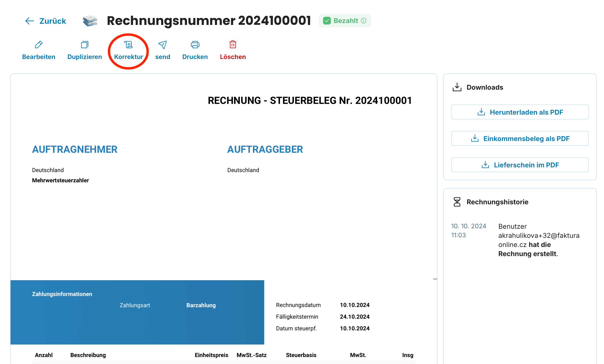Click the Drucken label

(195, 57)
